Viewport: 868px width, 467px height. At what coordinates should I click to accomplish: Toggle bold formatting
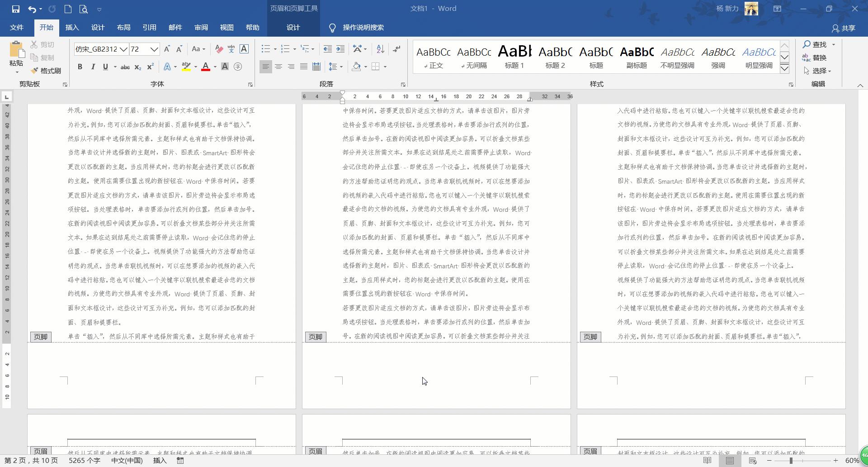pyautogui.click(x=80, y=67)
